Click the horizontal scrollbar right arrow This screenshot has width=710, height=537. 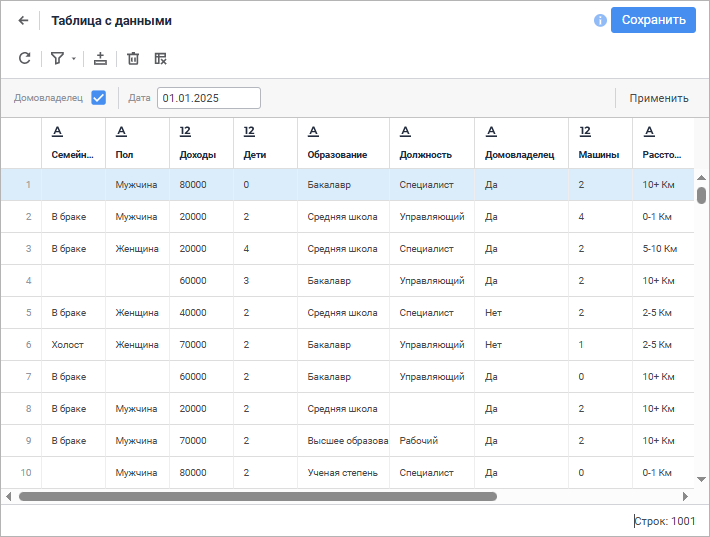685,496
